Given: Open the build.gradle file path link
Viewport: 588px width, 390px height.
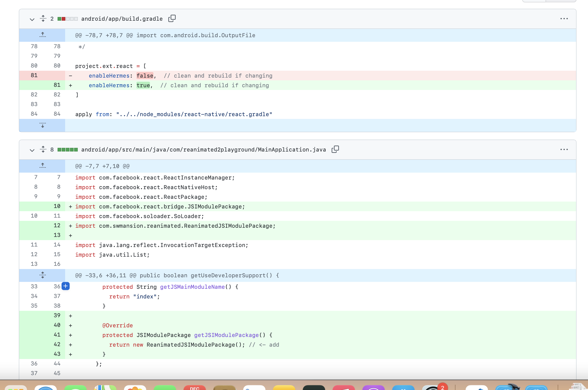Looking at the screenshot, I should 122,19.
